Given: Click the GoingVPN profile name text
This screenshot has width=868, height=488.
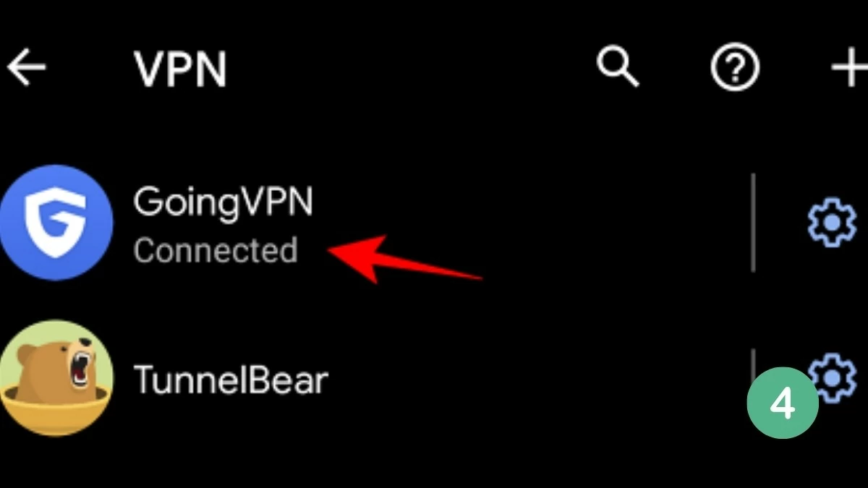Looking at the screenshot, I should point(223,201).
